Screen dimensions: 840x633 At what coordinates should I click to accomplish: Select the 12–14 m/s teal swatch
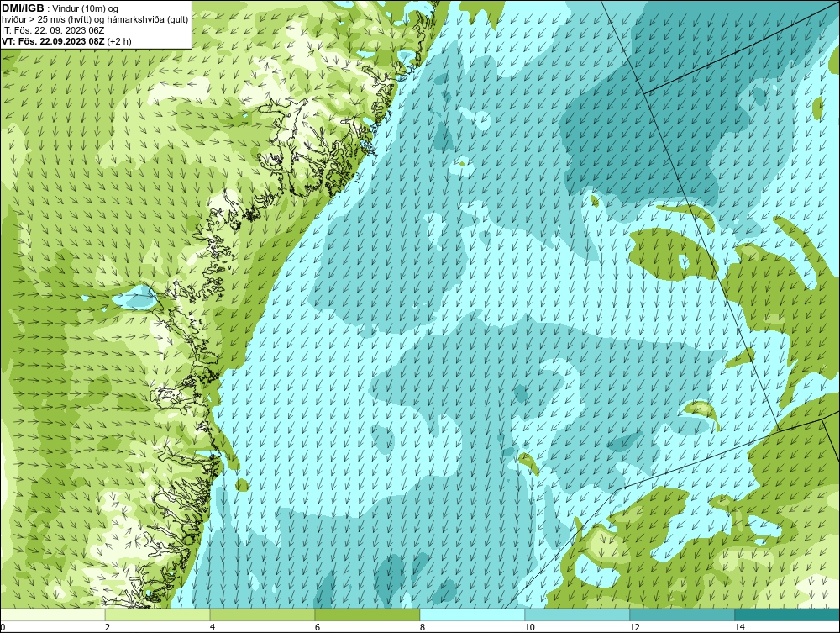coord(682,615)
